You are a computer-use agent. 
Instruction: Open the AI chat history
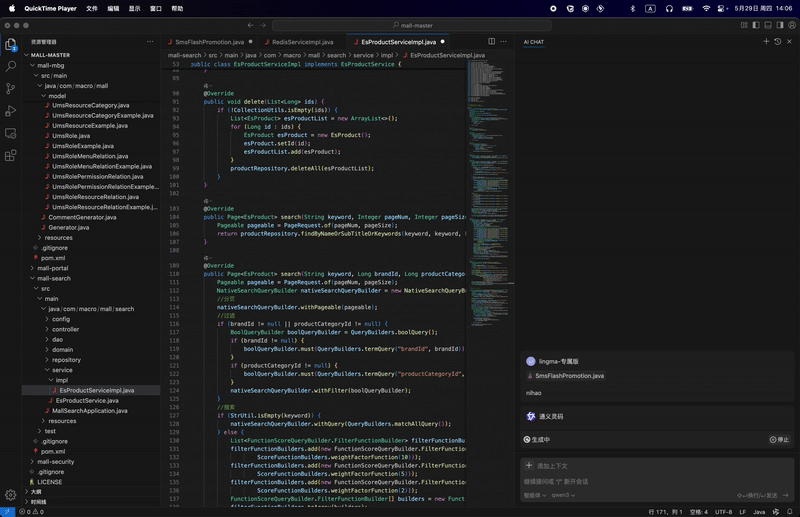click(778, 42)
